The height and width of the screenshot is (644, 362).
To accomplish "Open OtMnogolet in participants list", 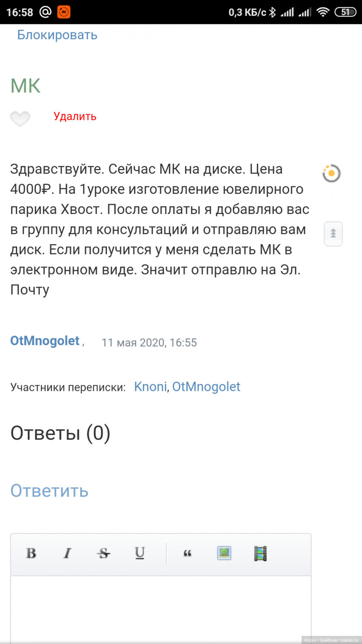I will [206, 387].
